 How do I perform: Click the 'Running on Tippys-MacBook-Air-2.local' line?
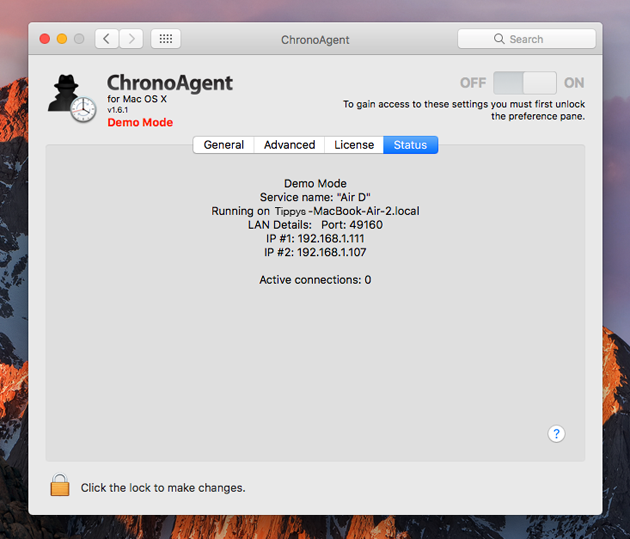click(315, 211)
